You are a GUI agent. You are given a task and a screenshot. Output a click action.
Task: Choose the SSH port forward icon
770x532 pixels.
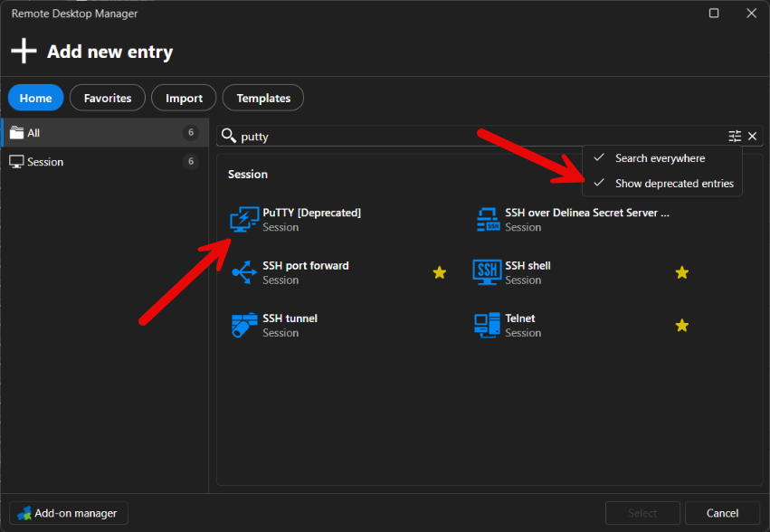pos(244,272)
